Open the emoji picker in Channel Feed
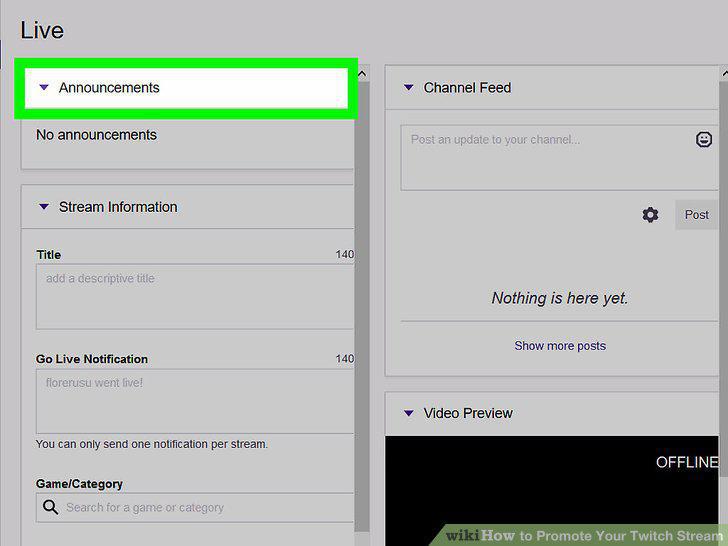This screenshot has height=546, width=728. [704, 139]
